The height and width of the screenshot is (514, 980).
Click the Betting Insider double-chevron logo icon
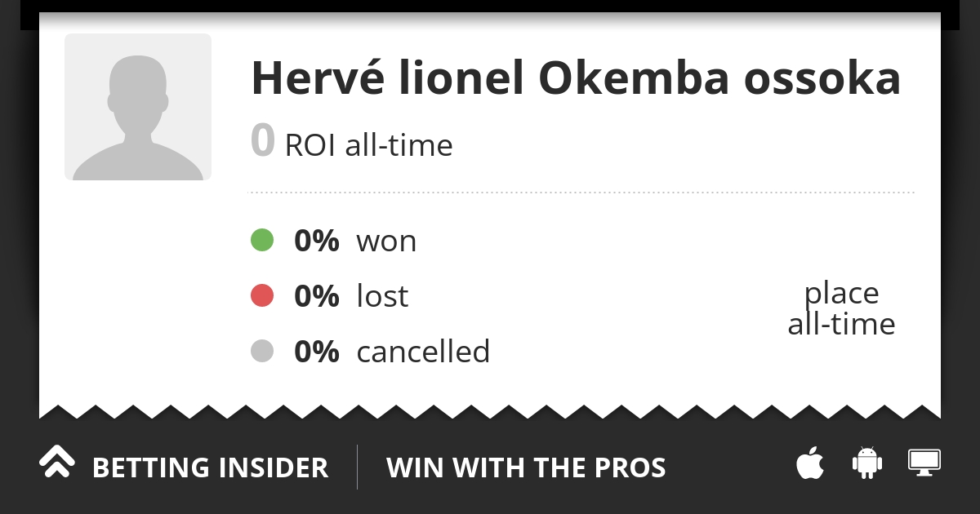pyautogui.click(x=57, y=463)
